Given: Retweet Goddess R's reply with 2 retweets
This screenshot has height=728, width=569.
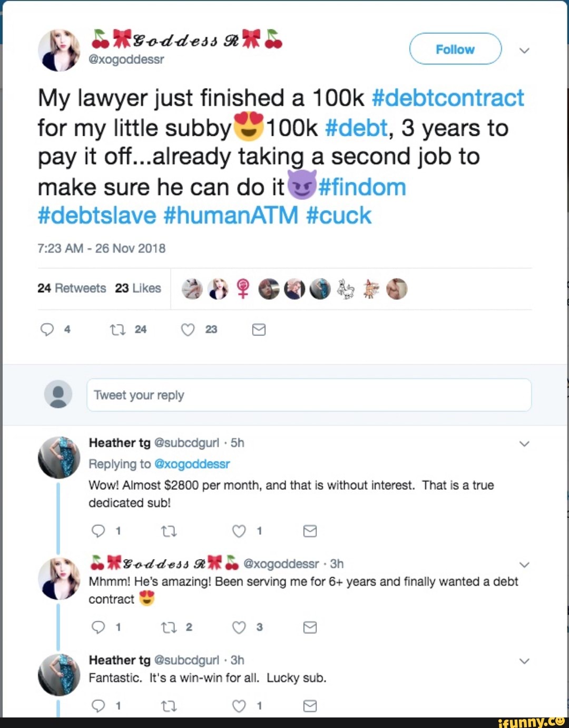Looking at the screenshot, I should 169,627.
